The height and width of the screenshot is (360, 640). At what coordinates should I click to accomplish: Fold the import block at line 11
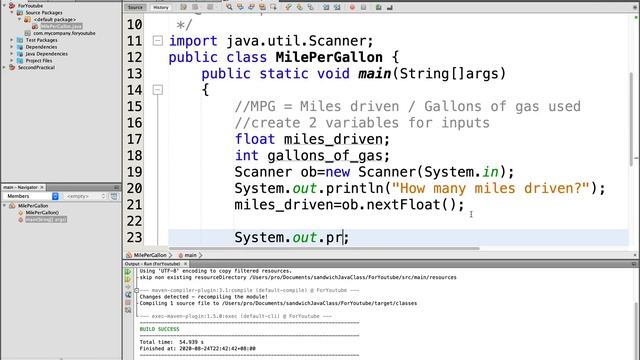tap(158, 40)
